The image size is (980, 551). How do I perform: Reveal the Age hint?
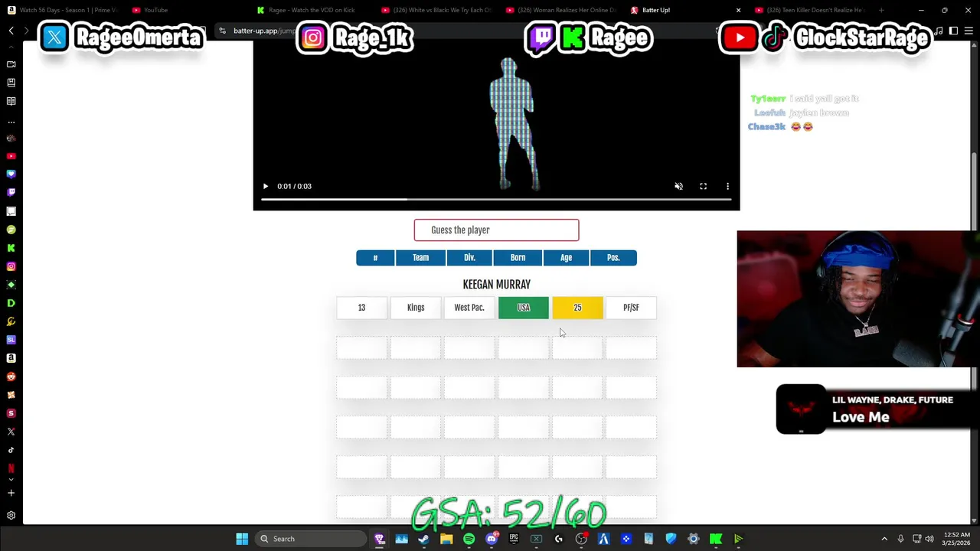click(566, 258)
